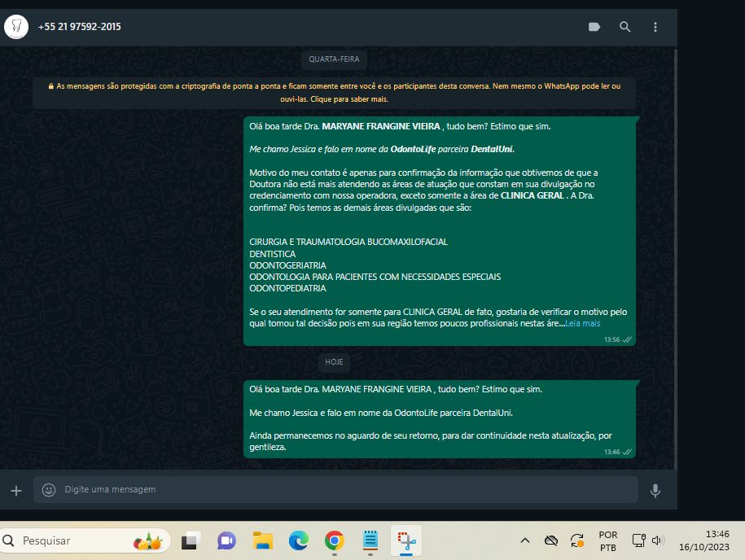Show hidden system tray icons chevron
Viewport: 745px width, 560px height.
coord(525,540)
